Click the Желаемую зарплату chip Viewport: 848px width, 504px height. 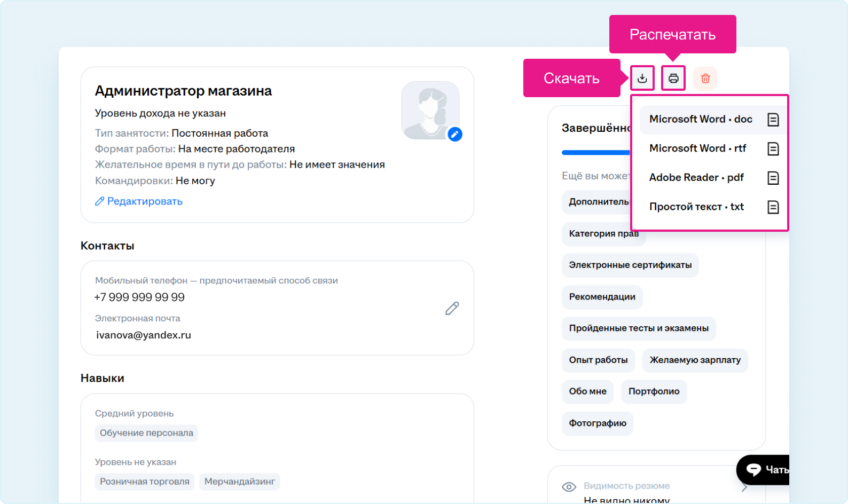tap(695, 360)
